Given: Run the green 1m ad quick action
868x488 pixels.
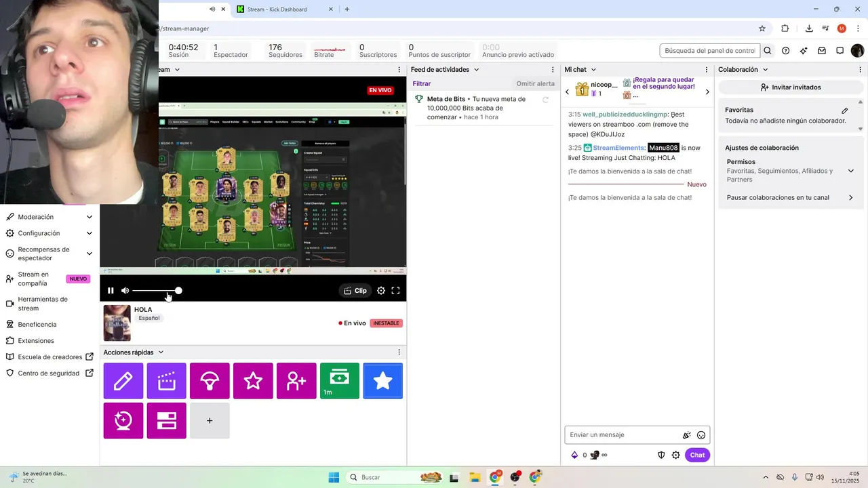Looking at the screenshot, I should (x=340, y=381).
